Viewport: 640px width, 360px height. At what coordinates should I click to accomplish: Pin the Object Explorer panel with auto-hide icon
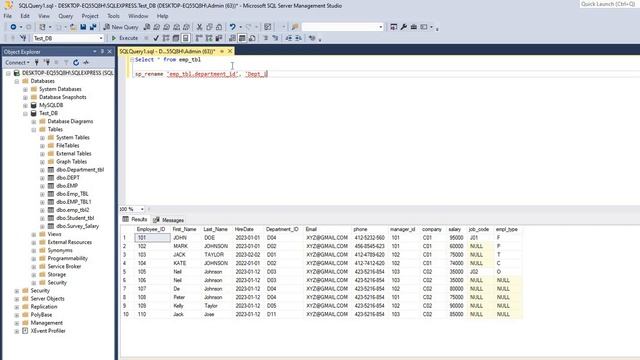[x=102, y=51]
